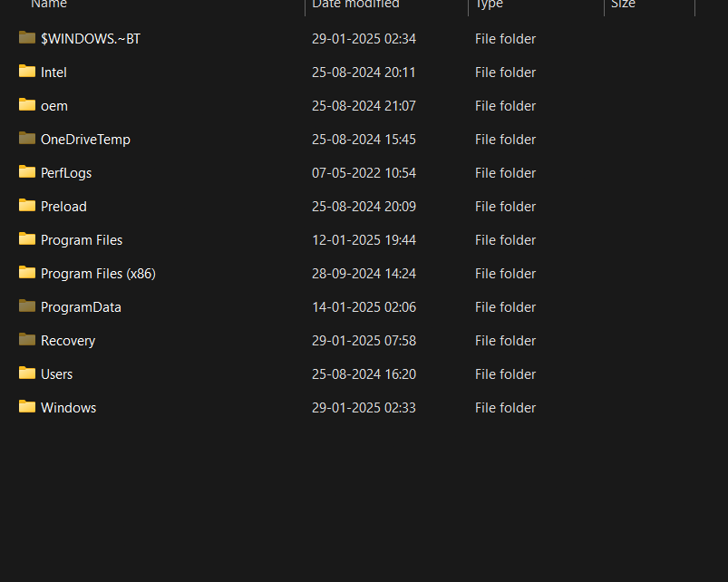Click the Program Files (x86) folder icon
This screenshot has width=728, height=582.
pyautogui.click(x=27, y=273)
